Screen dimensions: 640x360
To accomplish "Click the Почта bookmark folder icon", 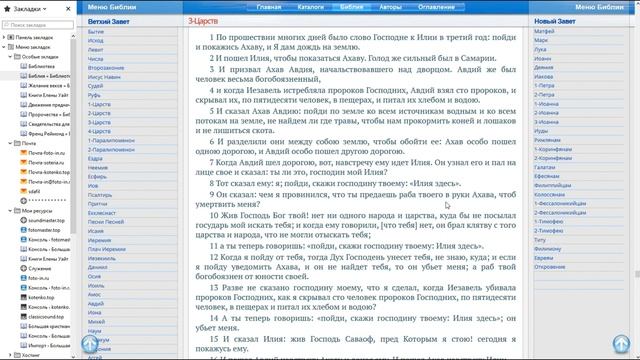I will pyautogui.click(x=17, y=143).
